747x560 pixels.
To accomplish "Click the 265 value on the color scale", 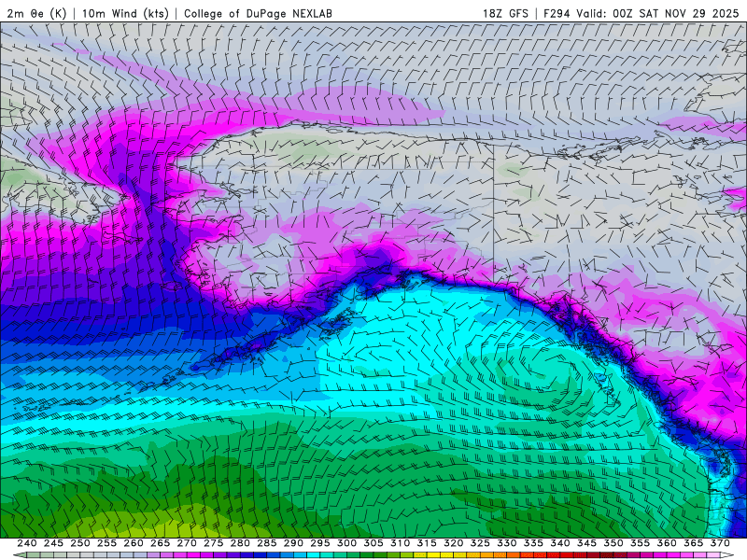I will [x=160, y=543].
